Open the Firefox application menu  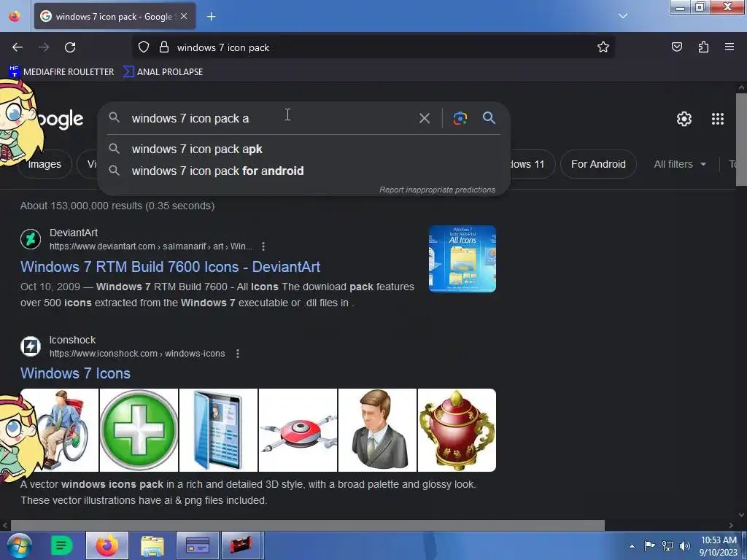tap(729, 47)
